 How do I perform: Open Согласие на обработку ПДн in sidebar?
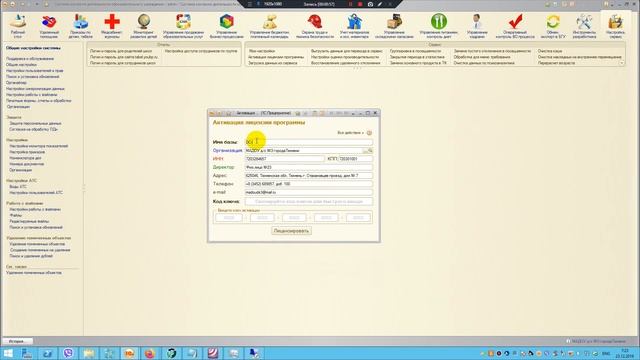coord(33,129)
